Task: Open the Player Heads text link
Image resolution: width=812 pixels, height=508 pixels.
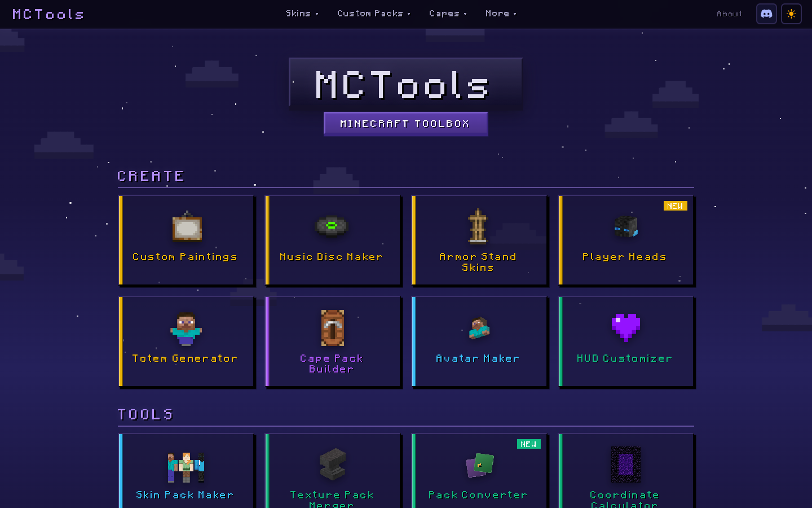Action: point(624,257)
